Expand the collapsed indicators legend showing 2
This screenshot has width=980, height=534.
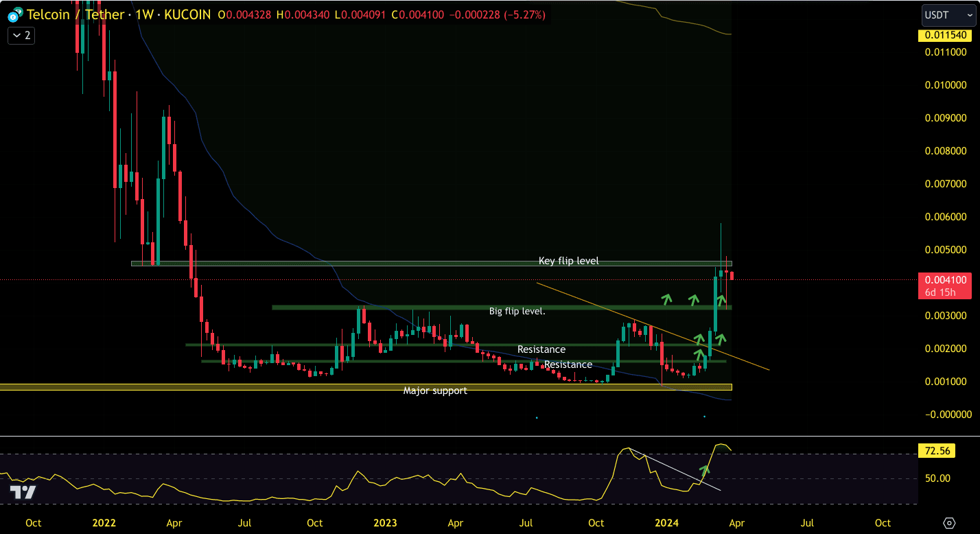21,35
